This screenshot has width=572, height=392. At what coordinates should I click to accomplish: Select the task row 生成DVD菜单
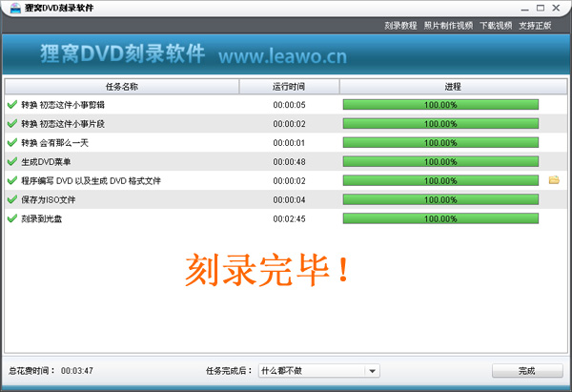286,162
